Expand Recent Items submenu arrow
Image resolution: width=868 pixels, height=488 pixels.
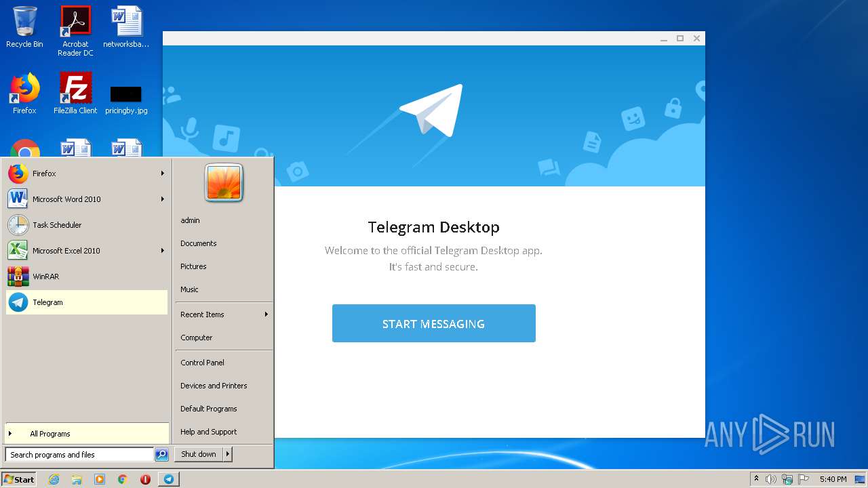[x=267, y=314]
